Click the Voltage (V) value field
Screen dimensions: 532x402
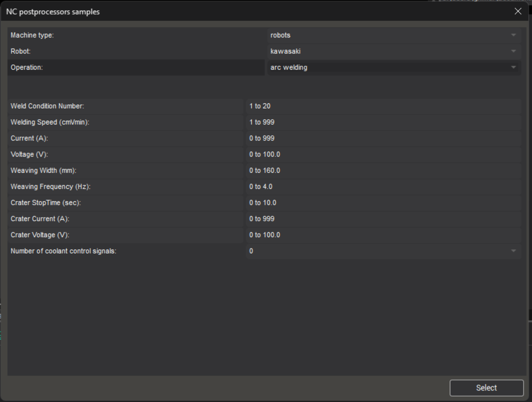[383, 155]
